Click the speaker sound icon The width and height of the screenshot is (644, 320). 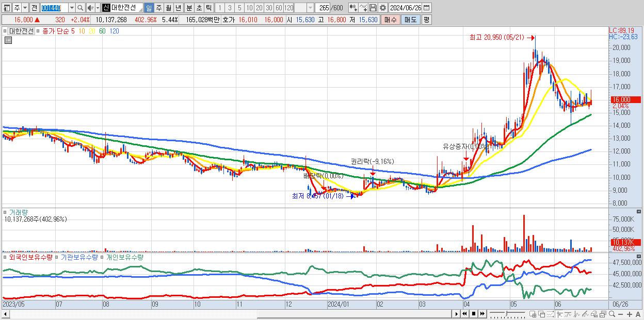pos(90,8)
